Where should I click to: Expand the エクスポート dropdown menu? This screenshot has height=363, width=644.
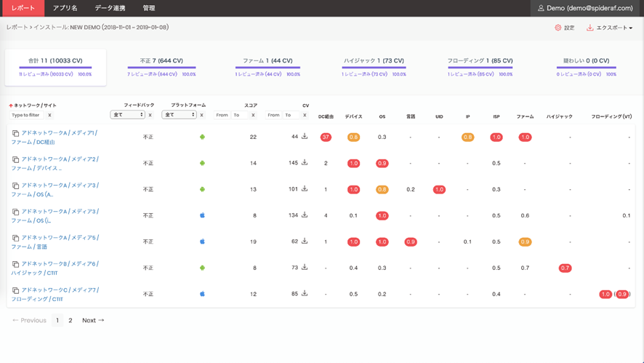pyautogui.click(x=610, y=28)
